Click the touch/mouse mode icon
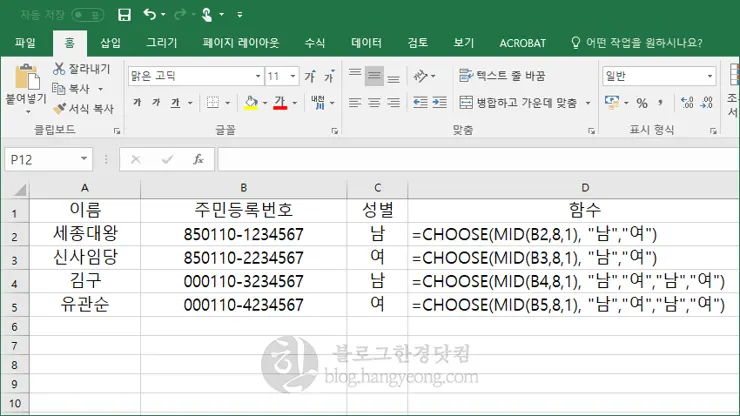 point(207,15)
